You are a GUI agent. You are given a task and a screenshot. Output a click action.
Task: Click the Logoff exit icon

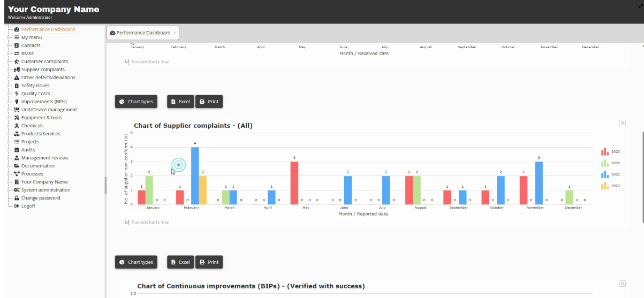(x=17, y=206)
